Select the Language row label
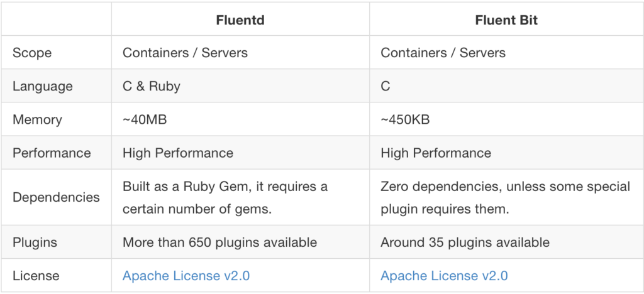Viewport: 644px width, 294px height. (42, 86)
